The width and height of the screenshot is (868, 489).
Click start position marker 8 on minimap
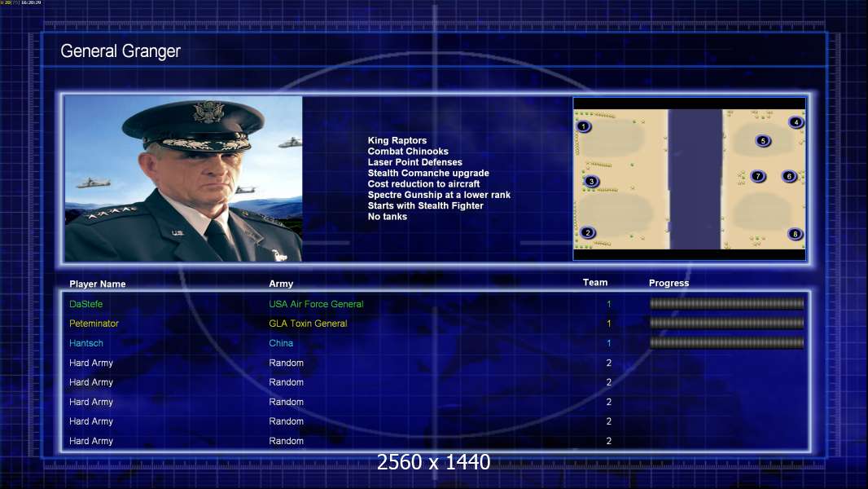795,234
